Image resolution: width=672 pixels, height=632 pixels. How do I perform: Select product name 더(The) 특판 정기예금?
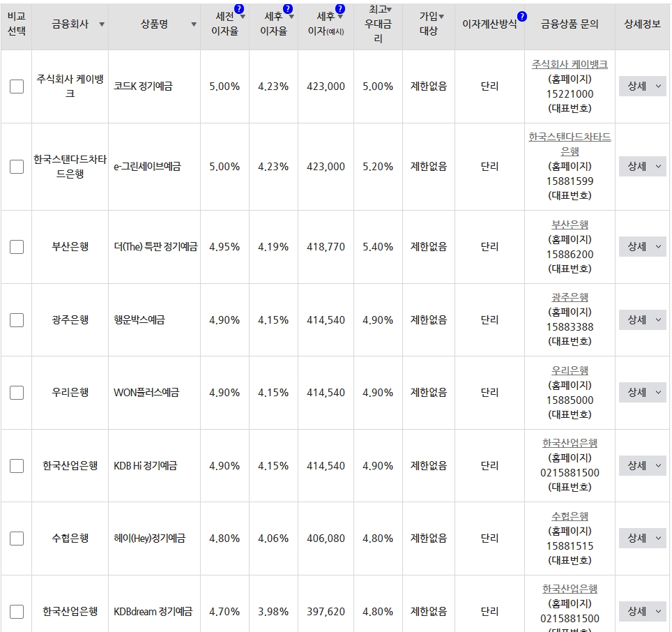point(155,246)
